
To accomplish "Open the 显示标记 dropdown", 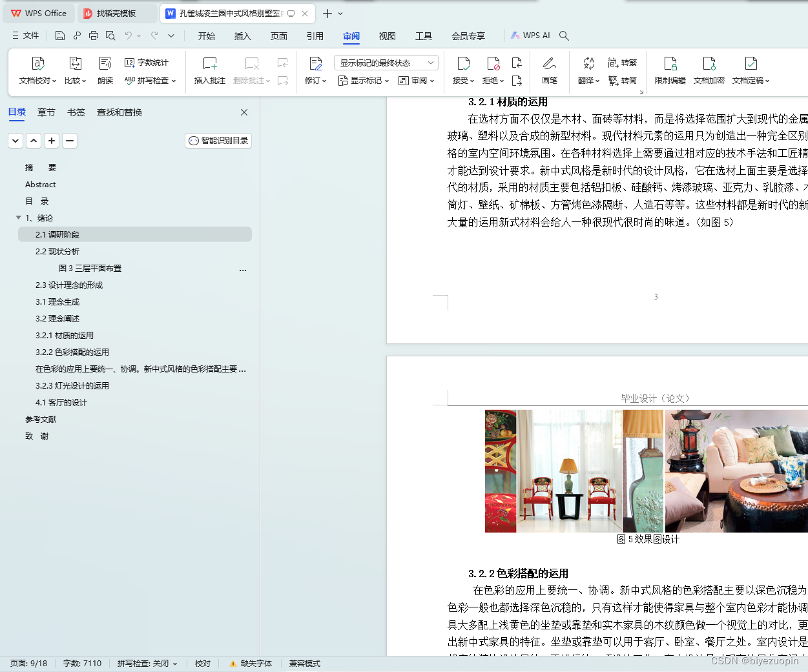I will click(x=364, y=81).
